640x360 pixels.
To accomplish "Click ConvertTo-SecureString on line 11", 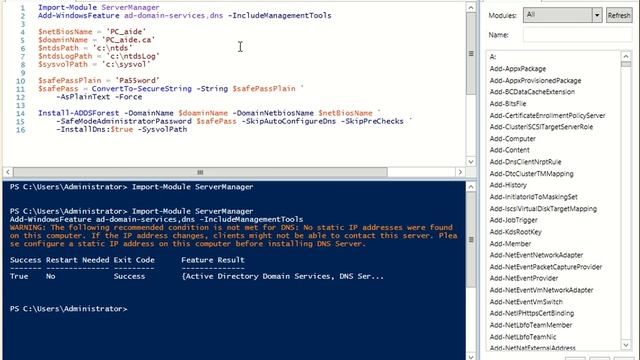I will coord(142,89).
